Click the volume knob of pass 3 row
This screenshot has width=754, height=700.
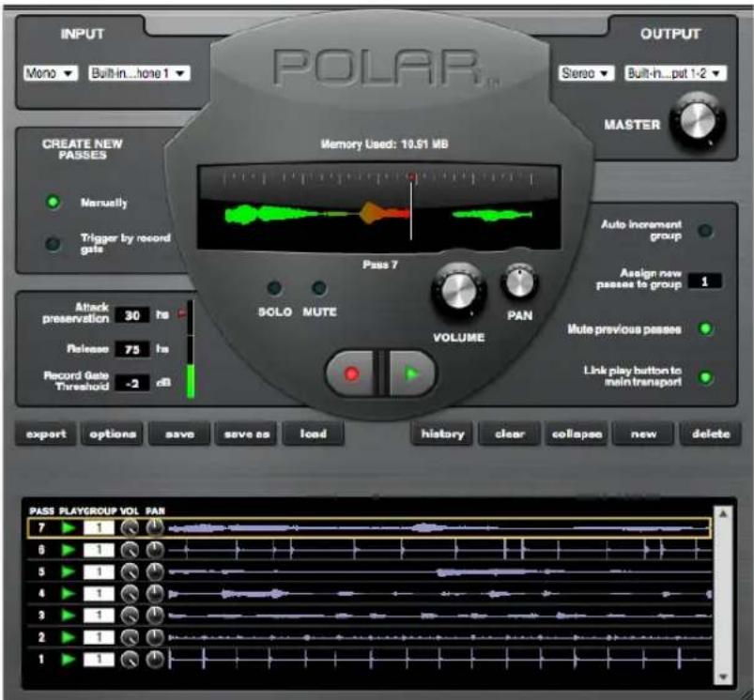point(130,616)
